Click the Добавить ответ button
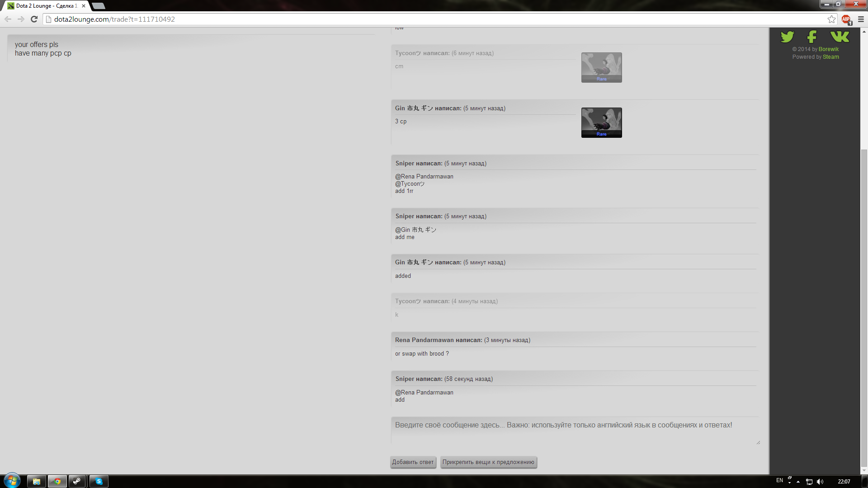Screen dimensions: 868x488 (413, 462)
